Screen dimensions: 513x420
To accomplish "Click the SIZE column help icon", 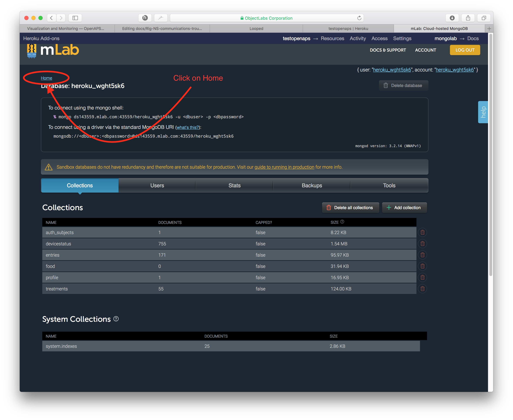I will [342, 222].
